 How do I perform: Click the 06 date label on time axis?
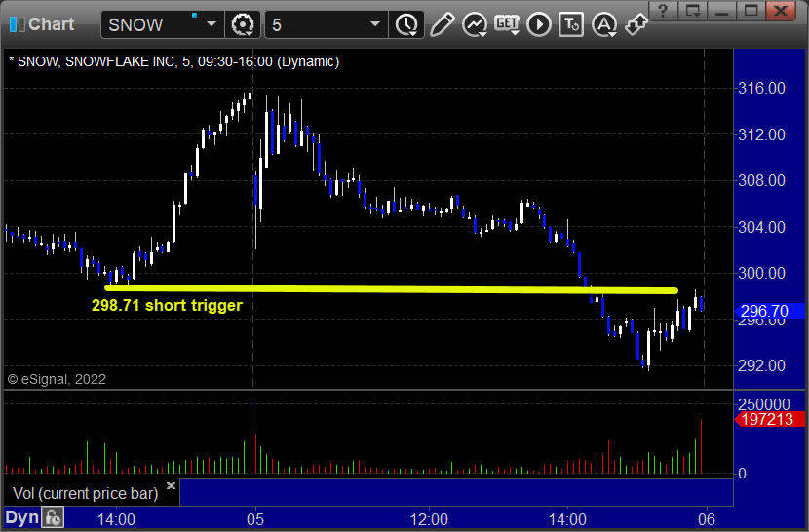707,519
